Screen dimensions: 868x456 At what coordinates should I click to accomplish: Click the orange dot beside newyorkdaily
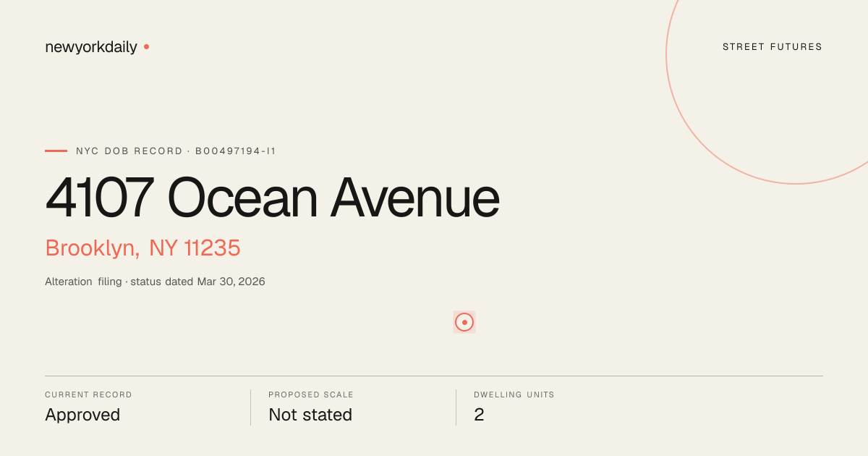pyautogui.click(x=146, y=46)
